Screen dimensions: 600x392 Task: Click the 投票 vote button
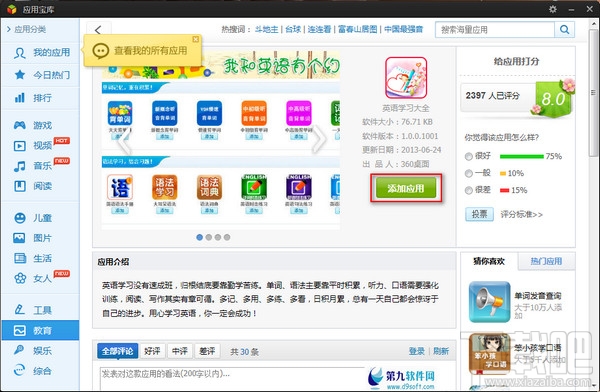click(x=479, y=214)
